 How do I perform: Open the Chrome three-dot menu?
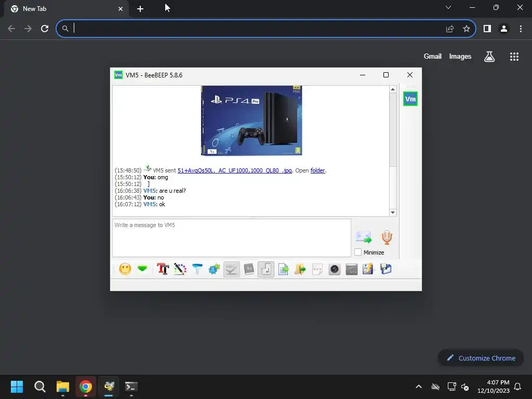(521, 29)
